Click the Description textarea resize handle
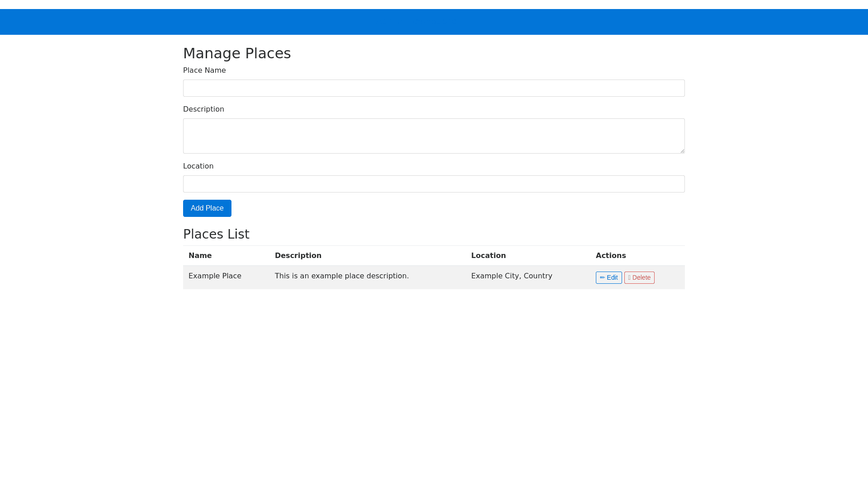Viewport: 868px width, 488px height. (x=682, y=151)
